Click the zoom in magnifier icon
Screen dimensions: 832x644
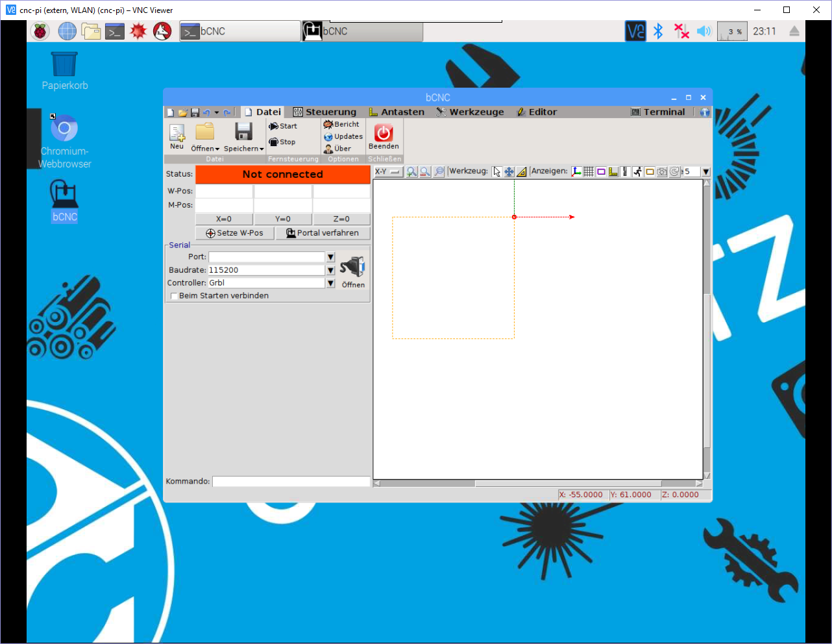click(411, 171)
